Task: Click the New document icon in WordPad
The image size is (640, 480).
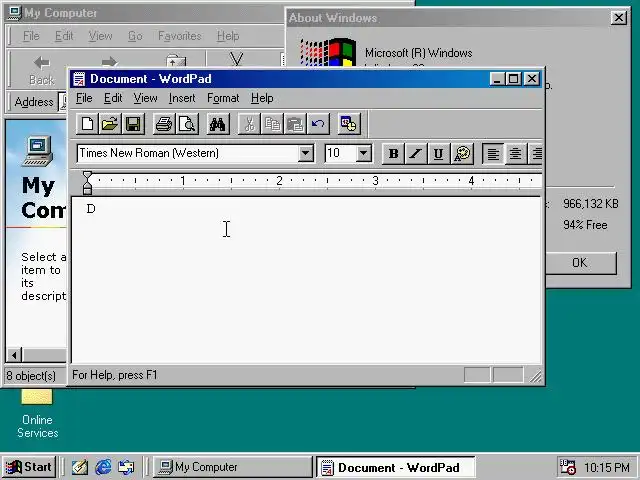Action: pyautogui.click(x=87, y=124)
